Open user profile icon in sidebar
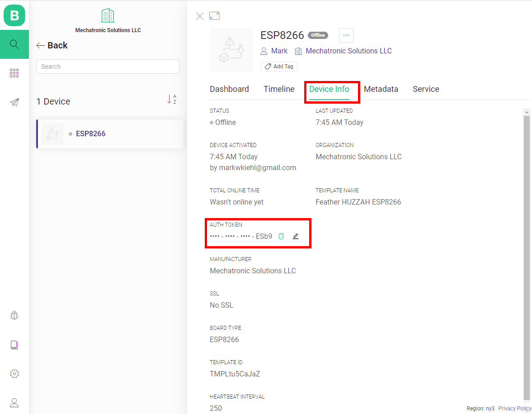The height and width of the screenshot is (414, 532). 14,403
